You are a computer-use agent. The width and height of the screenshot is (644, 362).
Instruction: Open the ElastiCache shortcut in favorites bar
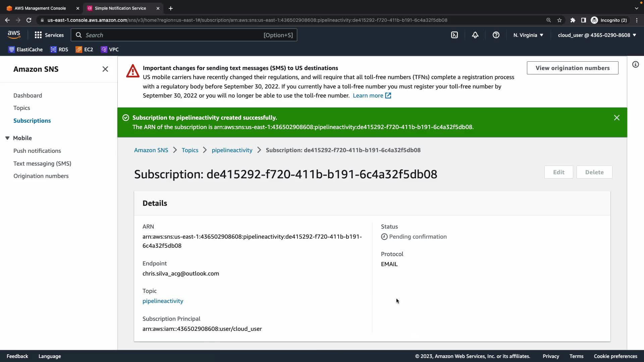coord(26,50)
